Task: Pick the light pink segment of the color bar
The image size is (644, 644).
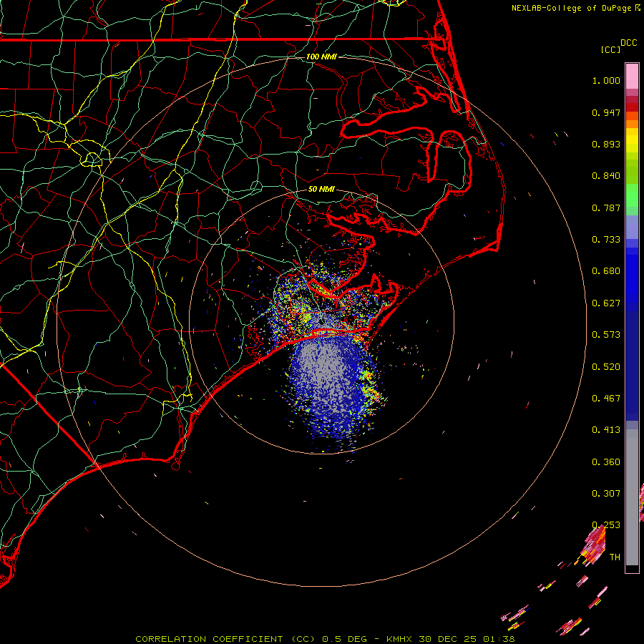Action: (632, 77)
